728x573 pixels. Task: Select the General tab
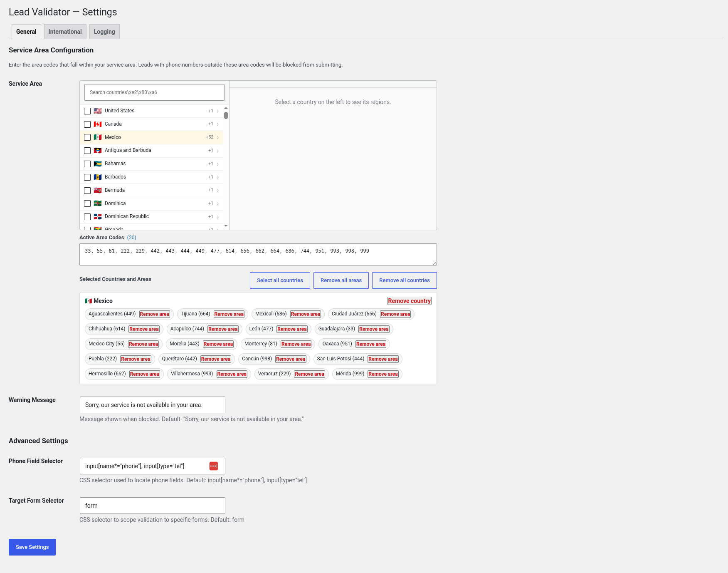pyautogui.click(x=26, y=32)
